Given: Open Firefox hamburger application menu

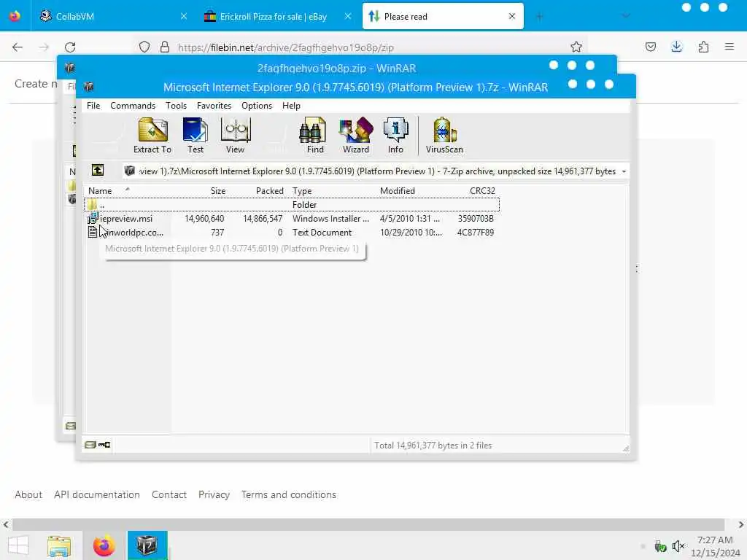Looking at the screenshot, I should 729,47.
